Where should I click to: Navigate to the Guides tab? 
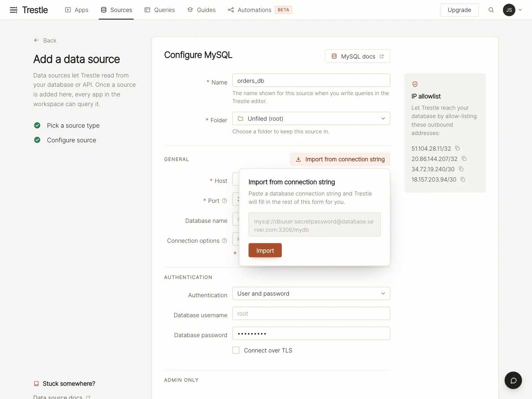[201, 10]
